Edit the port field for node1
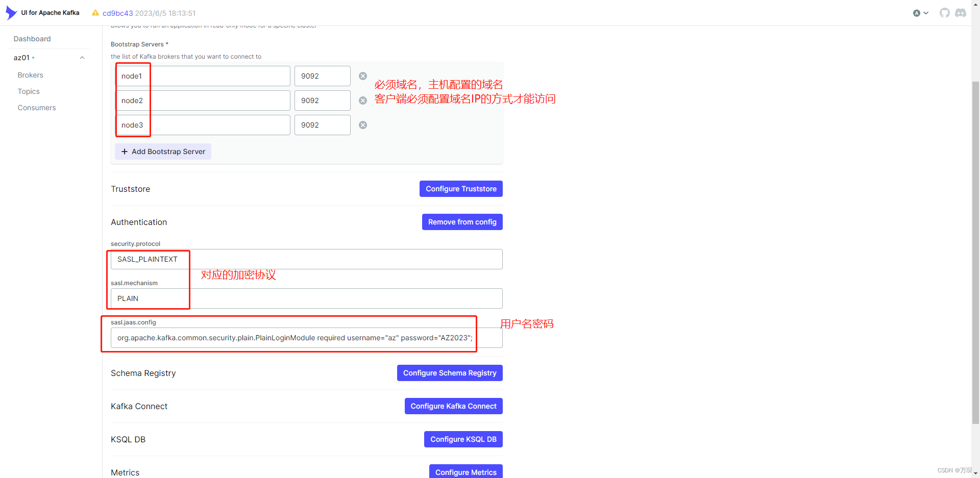 [x=323, y=76]
